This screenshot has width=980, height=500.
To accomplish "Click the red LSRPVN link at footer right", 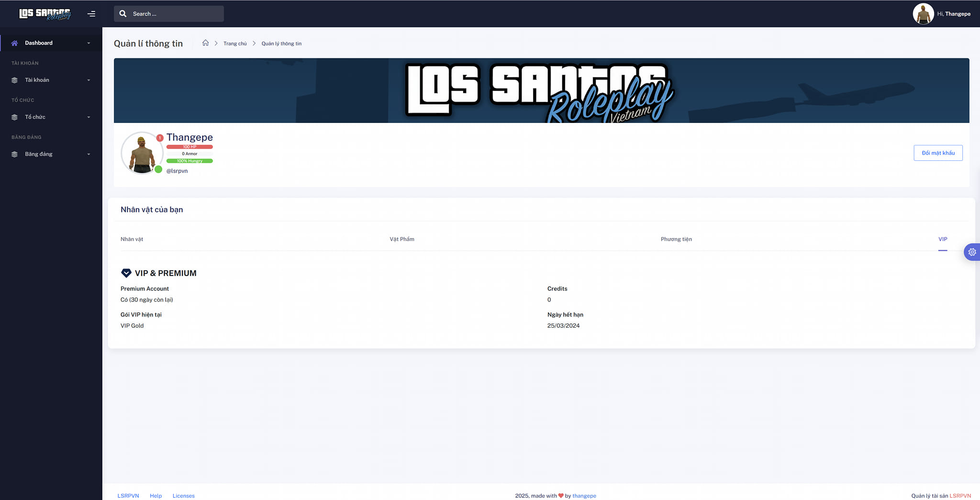I will click(960, 496).
